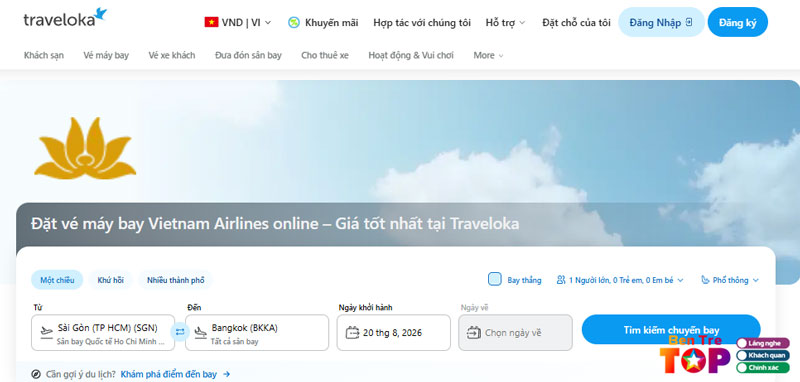The height and width of the screenshot is (382, 800).
Task: Open Hoạt động & Vui chơi tab
Action: click(411, 55)
